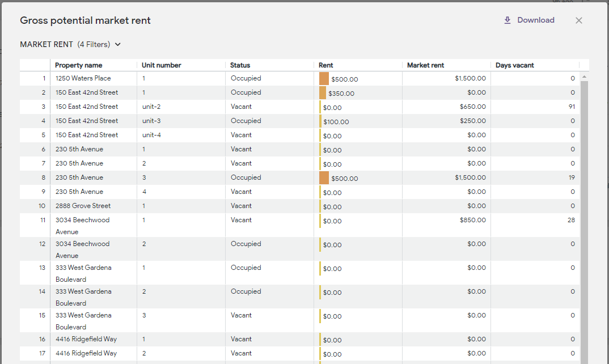Image resolution: width=609 pixels, height=364 pixels.
Task: Sort by Property name column header
Action: click(x=78, y=65)
